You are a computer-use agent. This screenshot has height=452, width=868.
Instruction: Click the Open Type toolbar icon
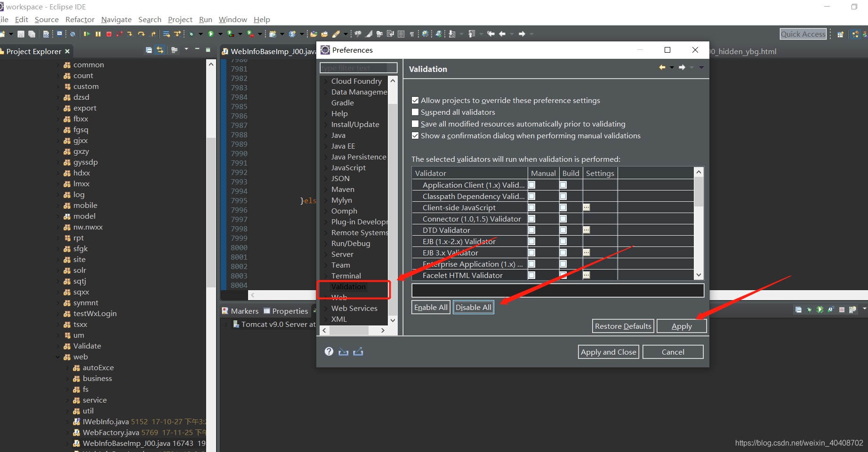coord(313,34)
